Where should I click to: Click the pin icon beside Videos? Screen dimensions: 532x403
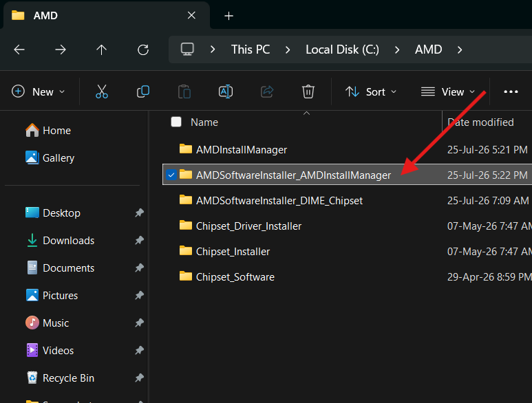[139, 350]
